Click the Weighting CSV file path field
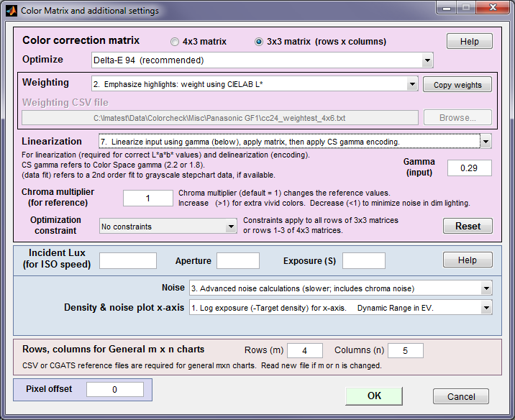Image resolution: width=515 pixels, height=420 pixels. 219,118
